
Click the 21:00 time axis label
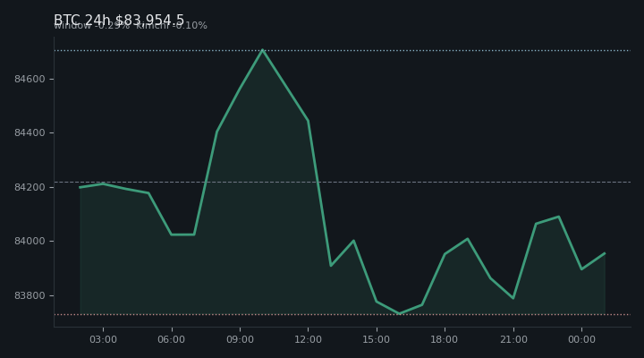click(x=513, y=339)
